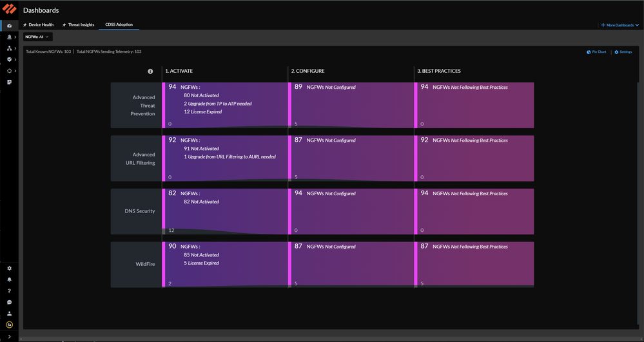The height and width of the screenshot is (342, 644).
Task: Expand the sidebar with bottom chevron
Action: [x=9, y=336]
